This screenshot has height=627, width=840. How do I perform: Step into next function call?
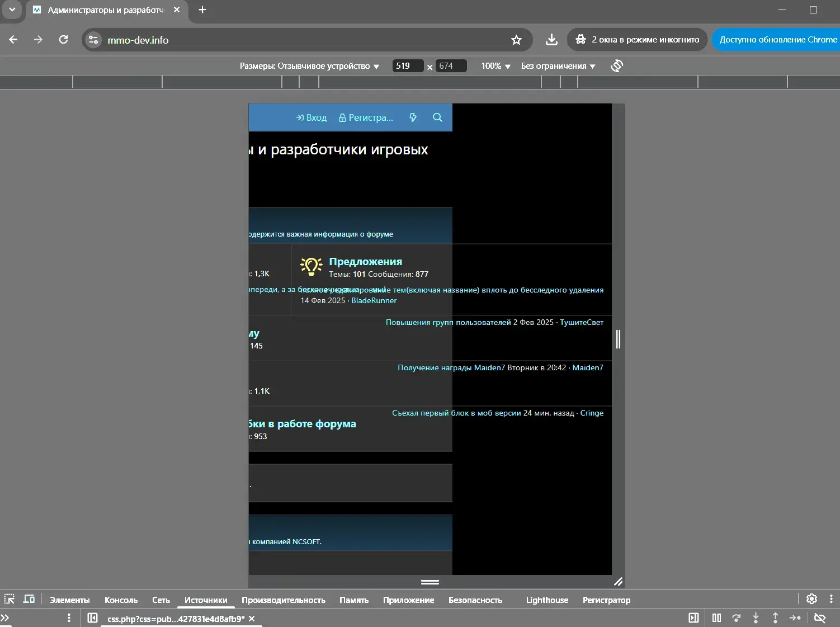coord(756,618)
